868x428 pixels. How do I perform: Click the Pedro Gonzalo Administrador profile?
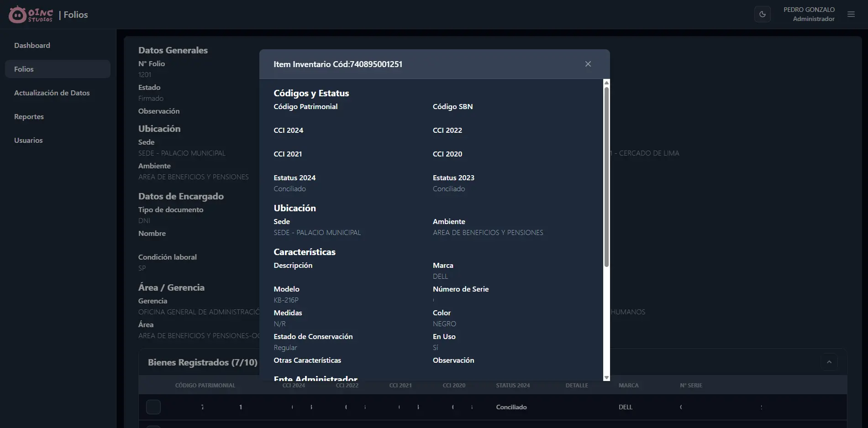[809, 15]
